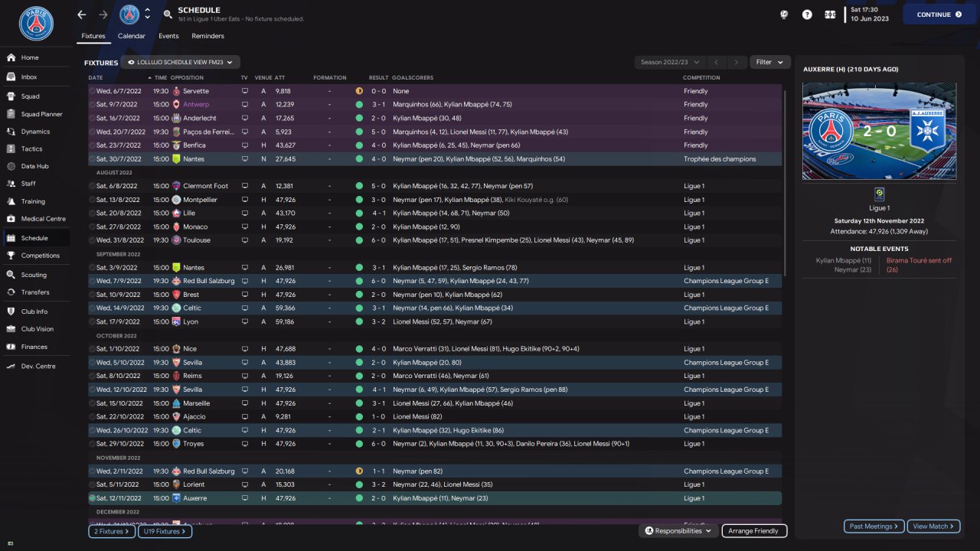Open the Training cone icon
The width and height of the screenshot is (980, 551).
[11, 201]
